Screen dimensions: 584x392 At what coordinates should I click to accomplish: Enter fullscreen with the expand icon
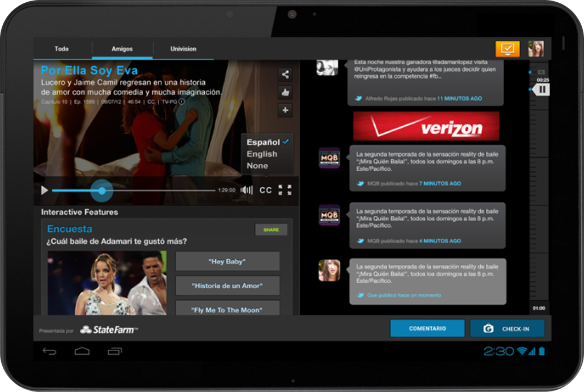[285, 190]
